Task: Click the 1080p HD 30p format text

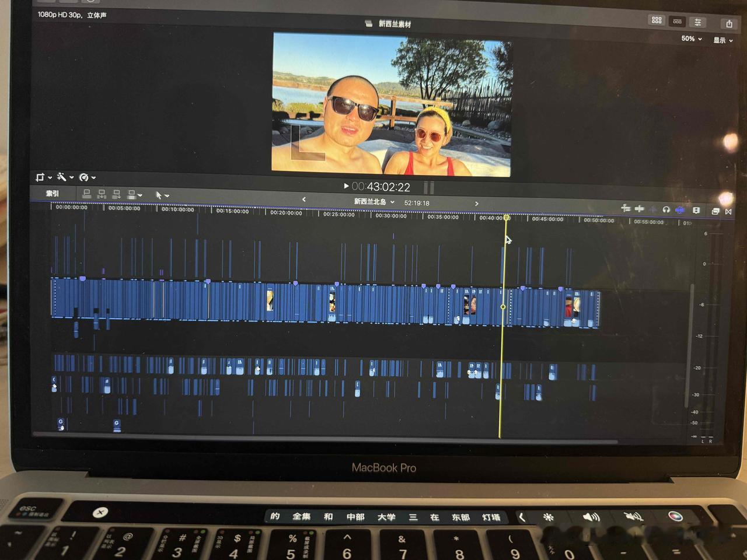Action: (x=72, y=15)
